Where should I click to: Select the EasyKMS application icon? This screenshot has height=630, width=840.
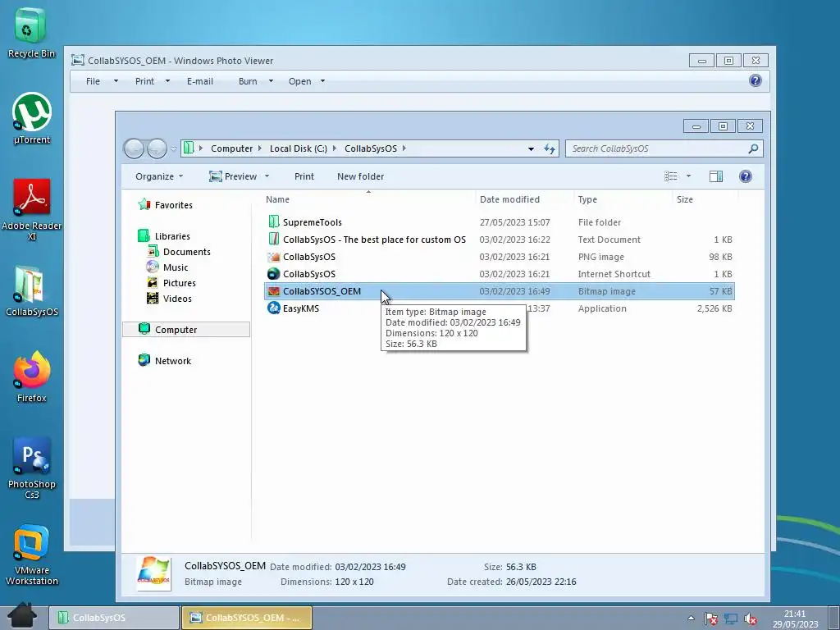click(274, 308)
